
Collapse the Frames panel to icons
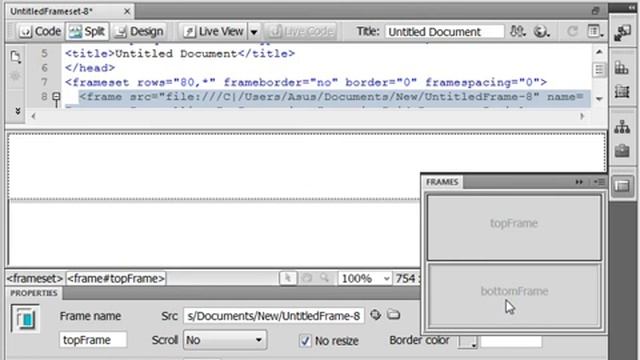pos(579,182)
